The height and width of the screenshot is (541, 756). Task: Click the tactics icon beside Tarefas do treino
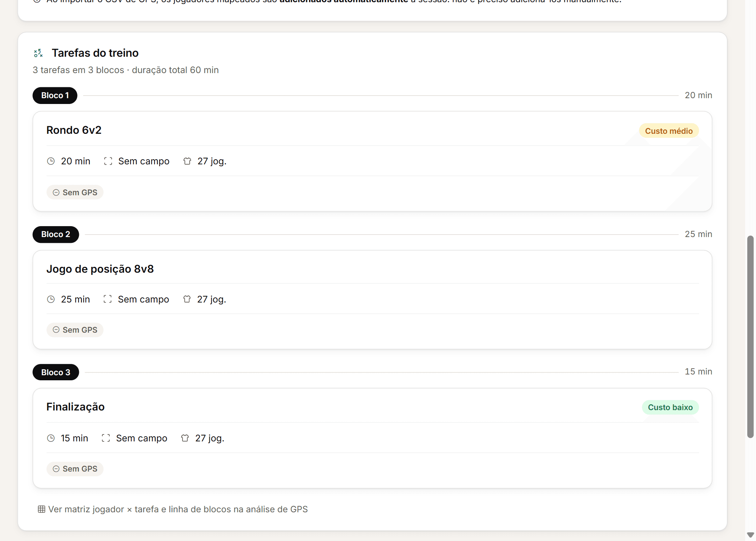(38, 53)
